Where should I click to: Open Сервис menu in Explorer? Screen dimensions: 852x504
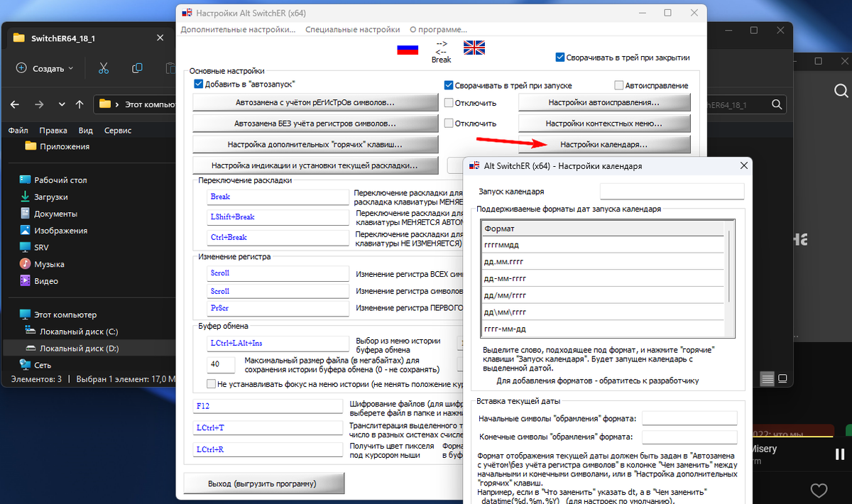coord(118,131)
